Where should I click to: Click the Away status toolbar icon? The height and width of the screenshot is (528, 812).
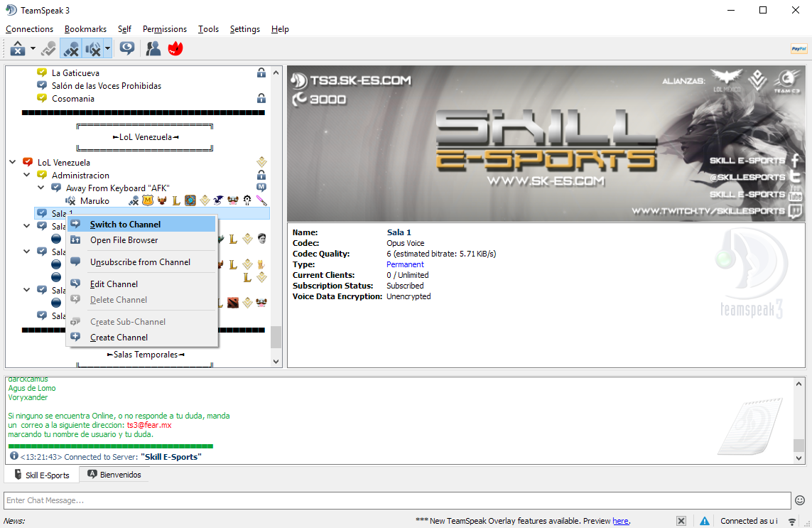click(127, 49)
